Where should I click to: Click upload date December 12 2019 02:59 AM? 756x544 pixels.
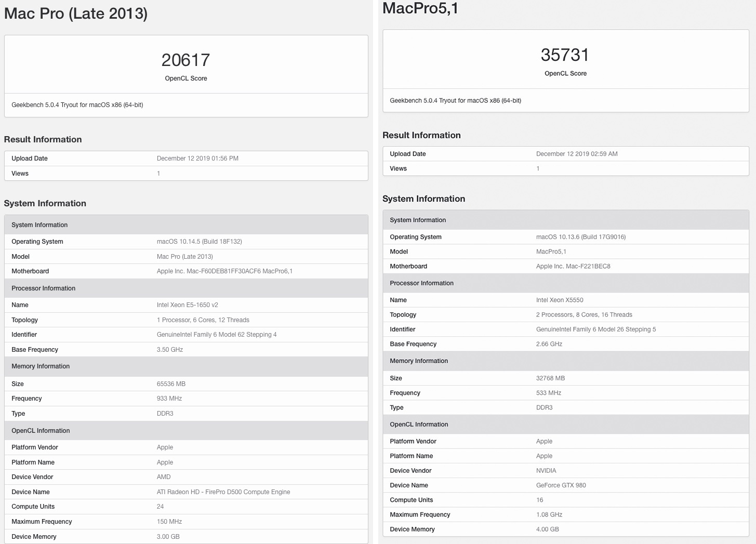point(577,154)
